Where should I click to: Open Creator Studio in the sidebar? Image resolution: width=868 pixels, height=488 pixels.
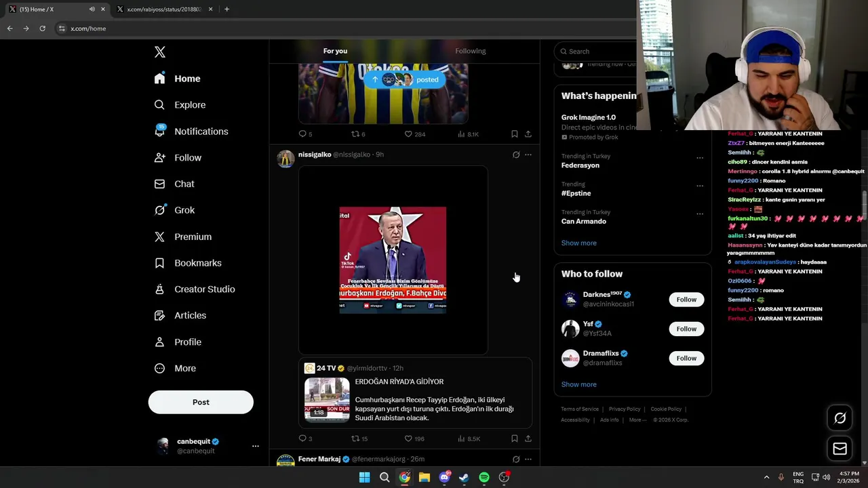(x=194, y=289)
